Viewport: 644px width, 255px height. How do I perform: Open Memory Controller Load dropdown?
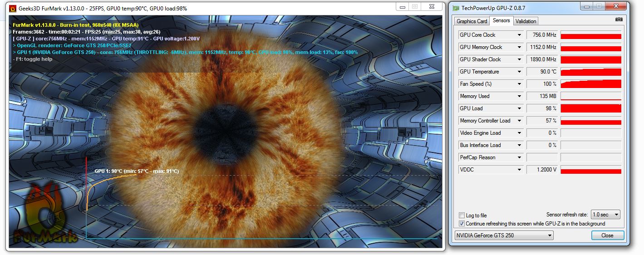pos(520,121)
